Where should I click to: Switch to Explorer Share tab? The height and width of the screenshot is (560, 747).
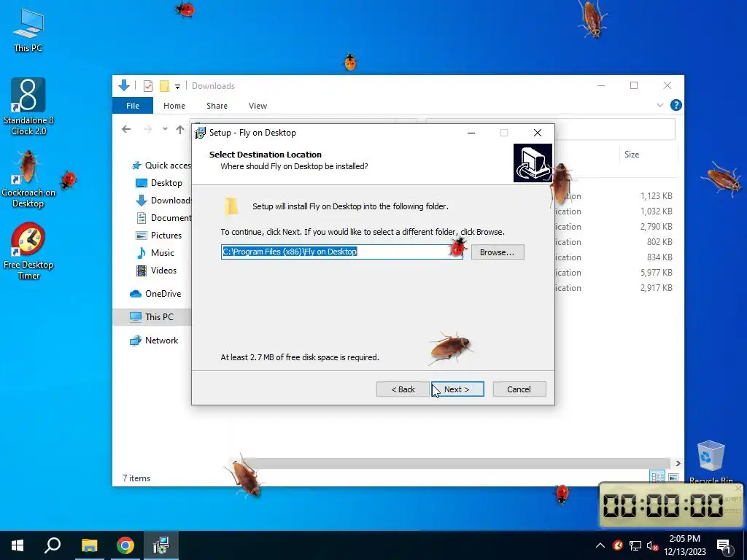(217, 106)
